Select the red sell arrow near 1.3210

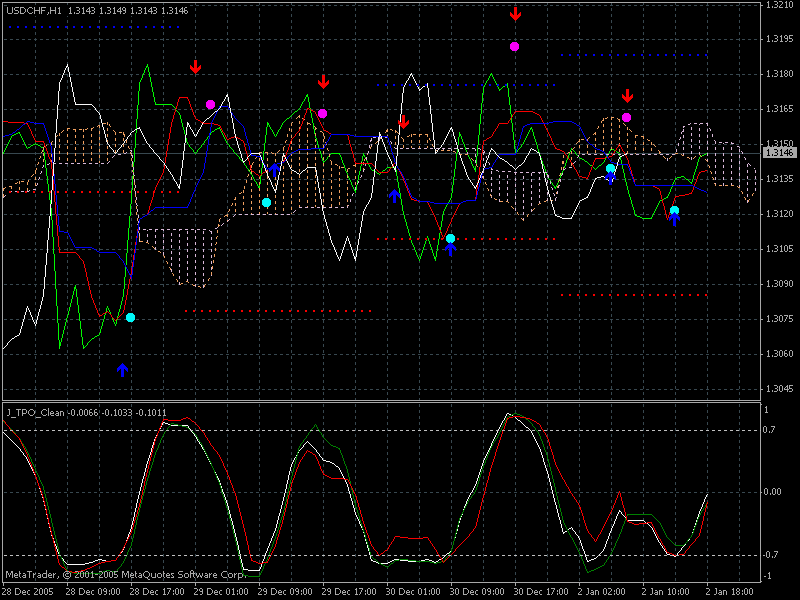tap(515, 14)
